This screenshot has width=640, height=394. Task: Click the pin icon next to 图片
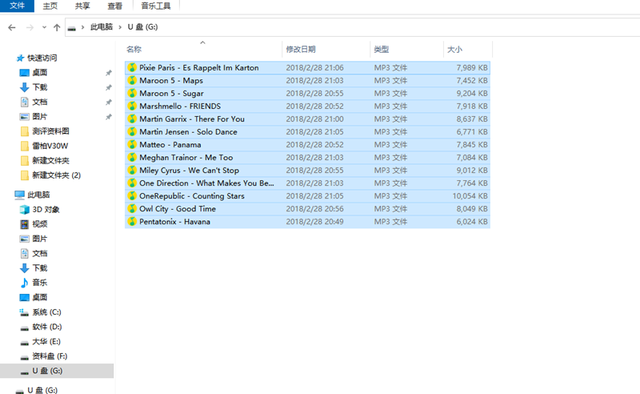109,117
